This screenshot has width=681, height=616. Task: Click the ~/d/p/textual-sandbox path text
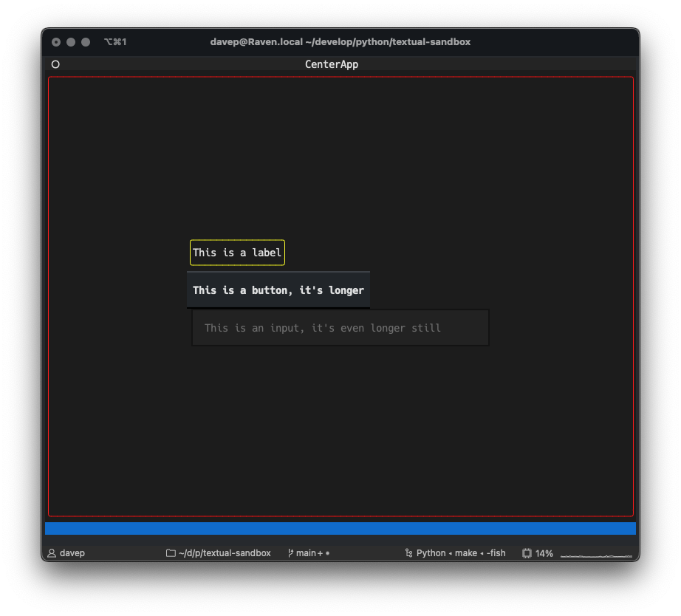(x=225, y=553)
